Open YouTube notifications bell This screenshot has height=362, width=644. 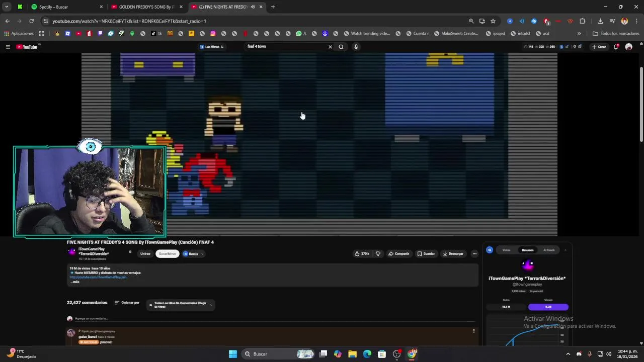(x=616, y=47)
